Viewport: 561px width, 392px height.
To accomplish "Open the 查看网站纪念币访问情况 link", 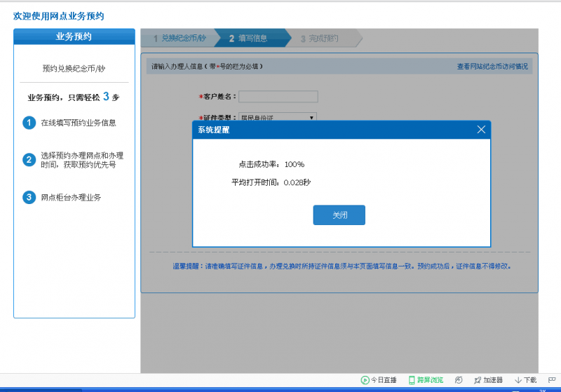I will coord(492,67).
